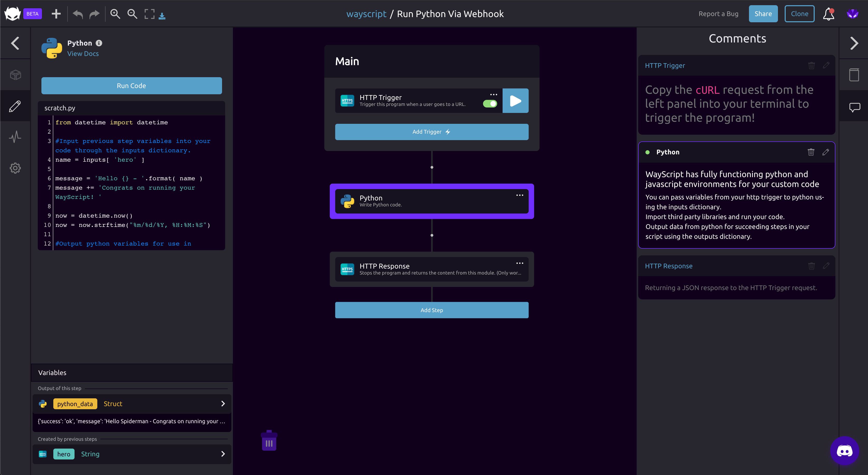Image resolution: width=868 pixels, height=475 pixels.
Task: Open the settings gear sidebar icon
Action: click(x=15, y=168)
